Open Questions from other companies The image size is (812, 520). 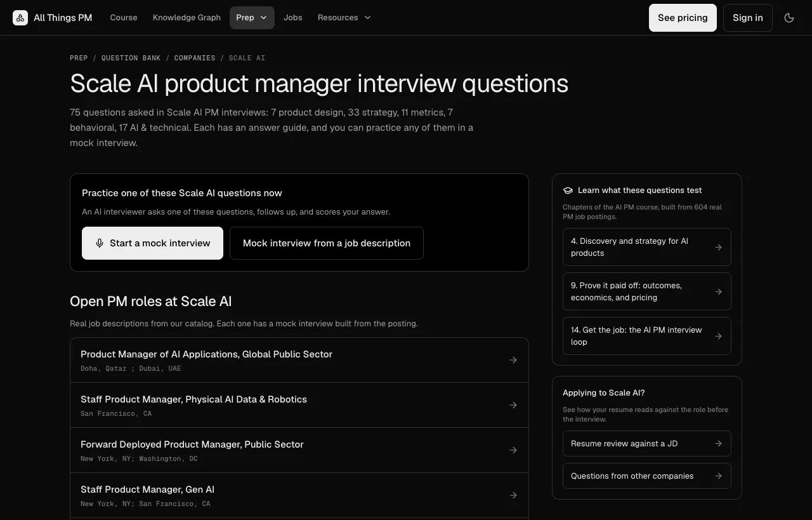point(647,476)
